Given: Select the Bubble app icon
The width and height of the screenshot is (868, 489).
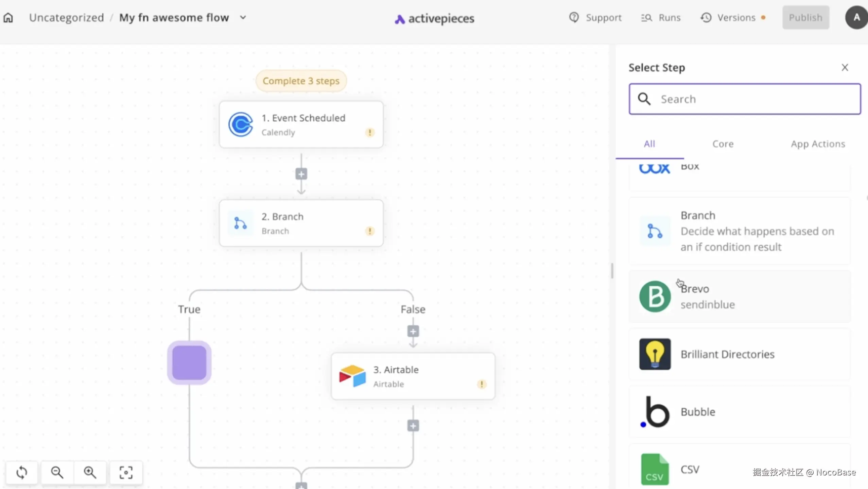Looking at the screenshot, I should (655, 412).
